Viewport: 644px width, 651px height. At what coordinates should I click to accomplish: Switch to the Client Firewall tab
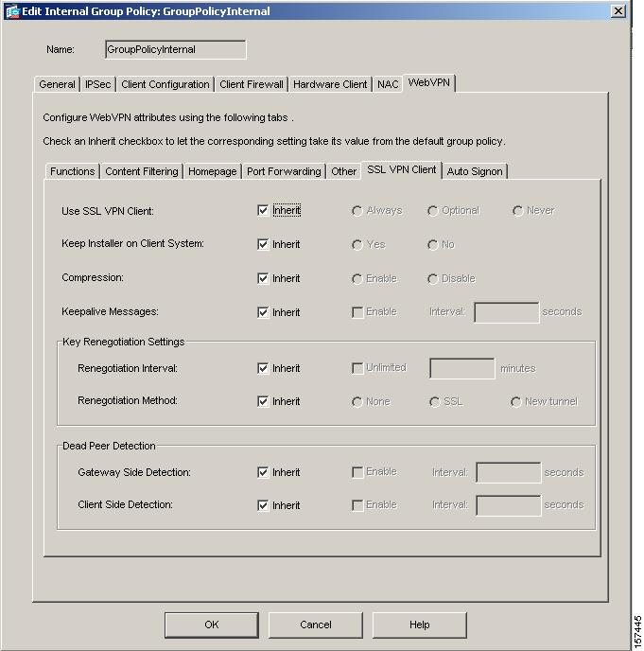coord(252,84)
